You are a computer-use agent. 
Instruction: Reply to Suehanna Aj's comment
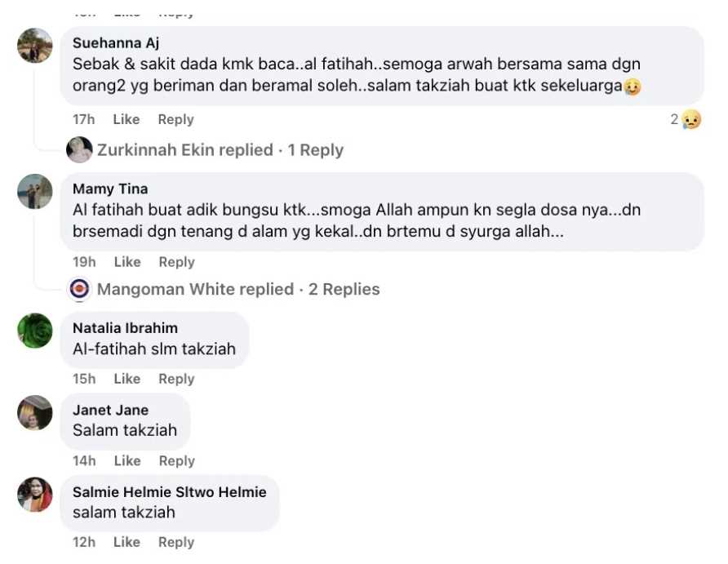pyautogui.click(x=175, y=119)
